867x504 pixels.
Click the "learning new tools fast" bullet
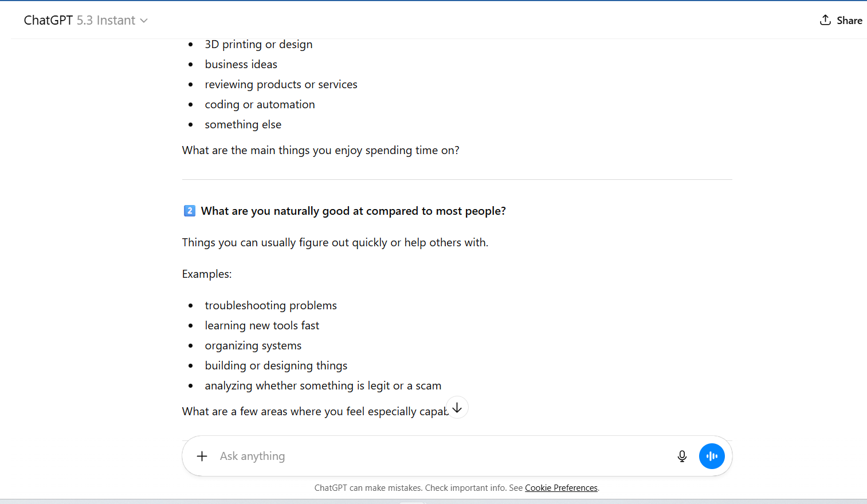[x=262, y=325]
